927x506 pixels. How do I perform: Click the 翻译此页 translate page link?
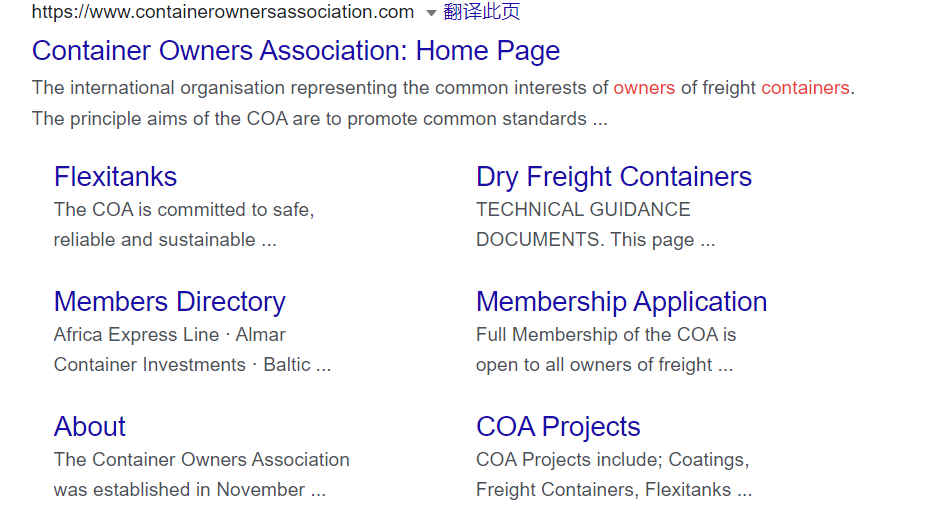coord(482,11)
